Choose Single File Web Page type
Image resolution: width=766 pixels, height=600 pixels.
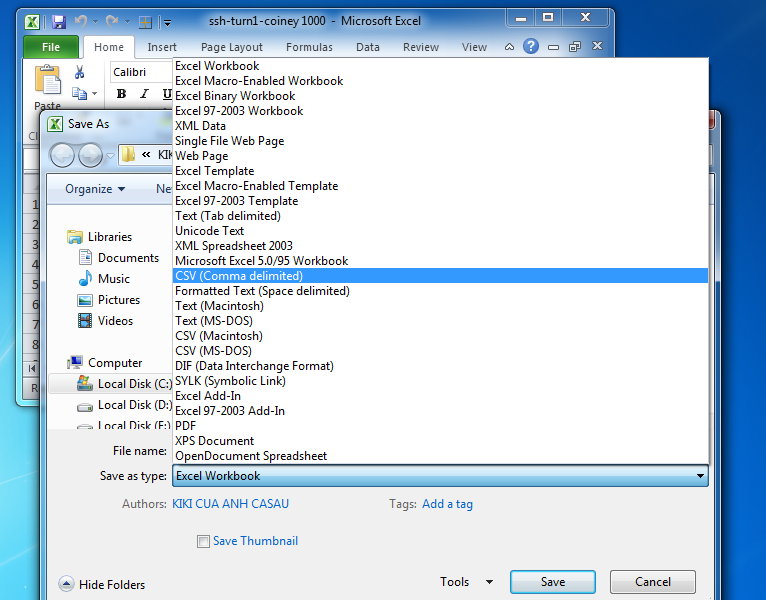click(441, 141)
